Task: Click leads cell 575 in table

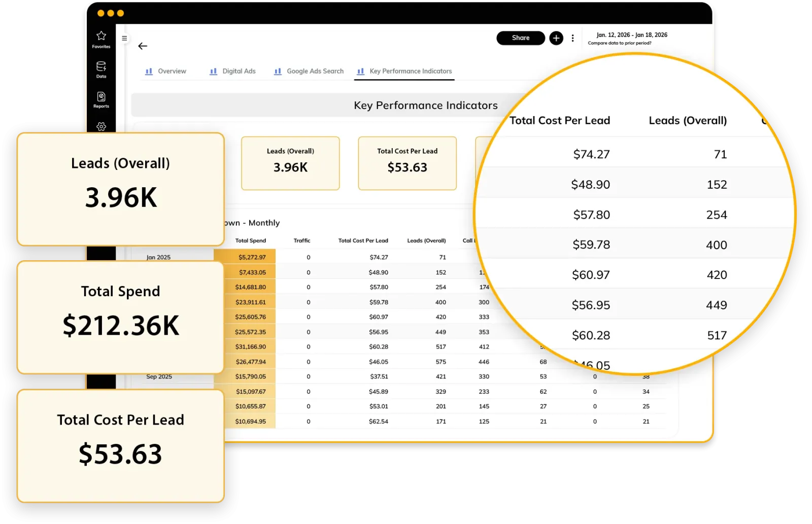Action: (x=441, y=362)
